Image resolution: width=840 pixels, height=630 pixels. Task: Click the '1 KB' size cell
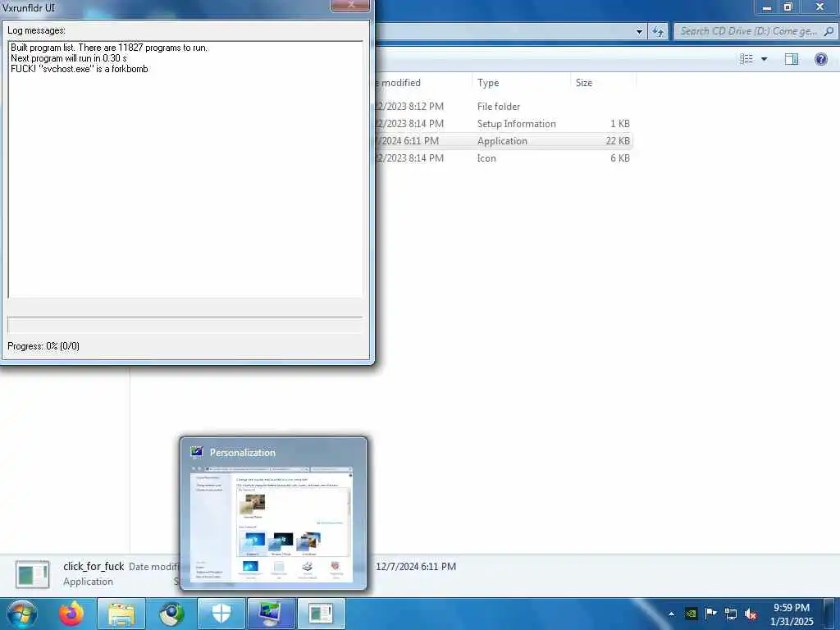[620, 124]
